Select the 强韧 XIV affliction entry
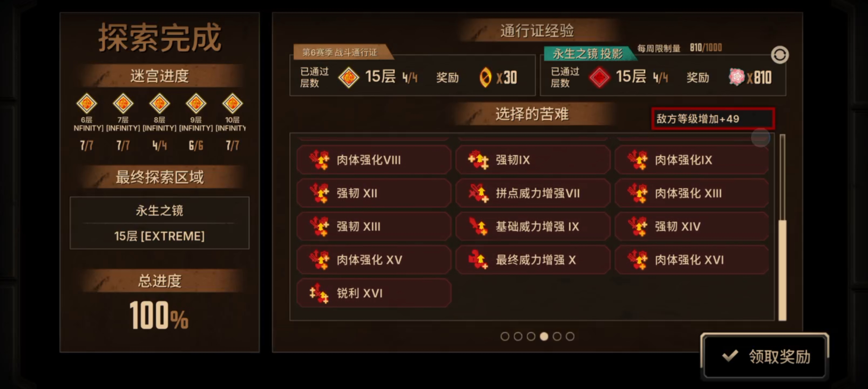 point(692,227)
